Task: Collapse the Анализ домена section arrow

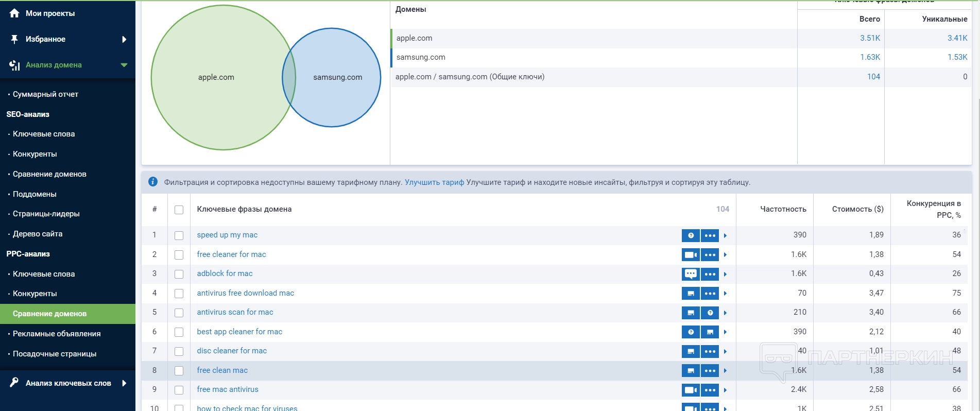Action: tap(124, 65)
